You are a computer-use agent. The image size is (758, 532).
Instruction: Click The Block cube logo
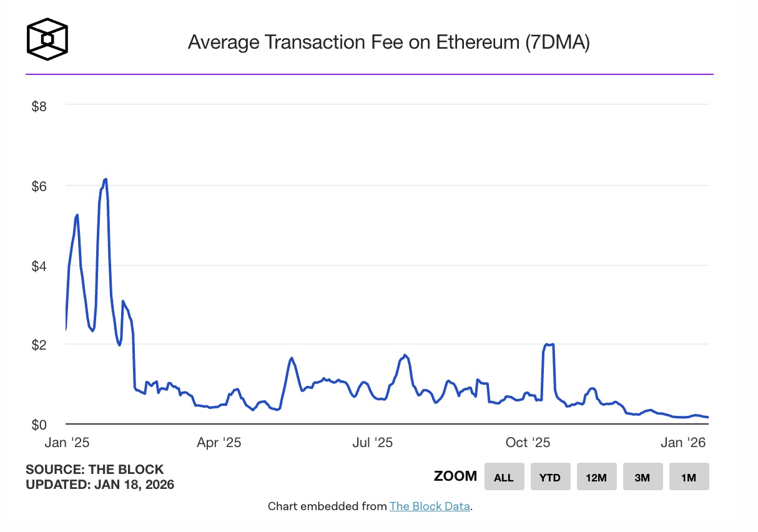coord(47,41)
